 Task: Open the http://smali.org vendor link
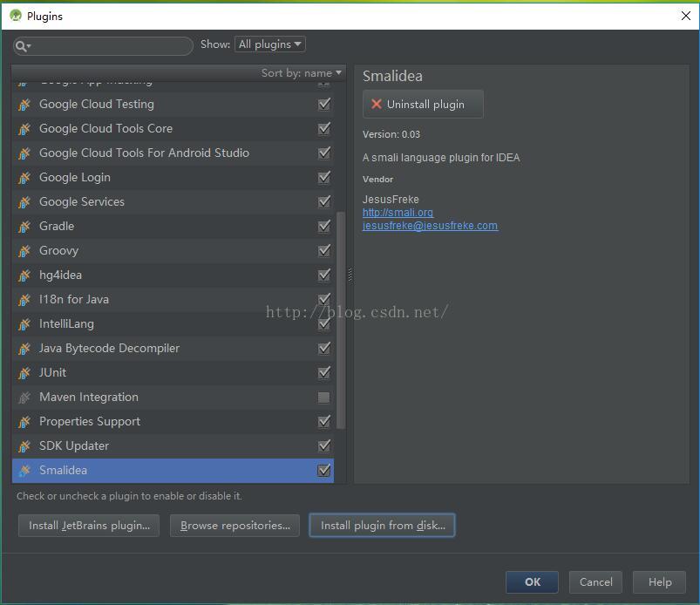pyautogui.click(x=398, y=213)
